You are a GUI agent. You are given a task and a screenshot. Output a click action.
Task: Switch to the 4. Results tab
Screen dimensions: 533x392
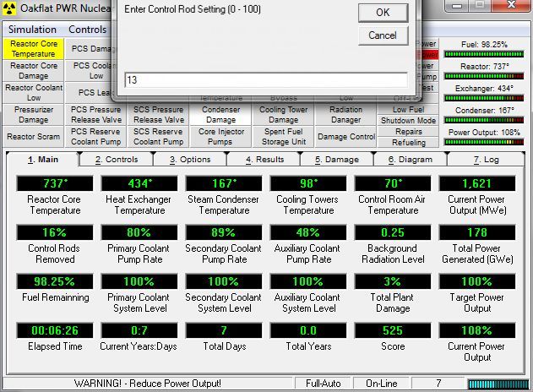coord(264,160)
